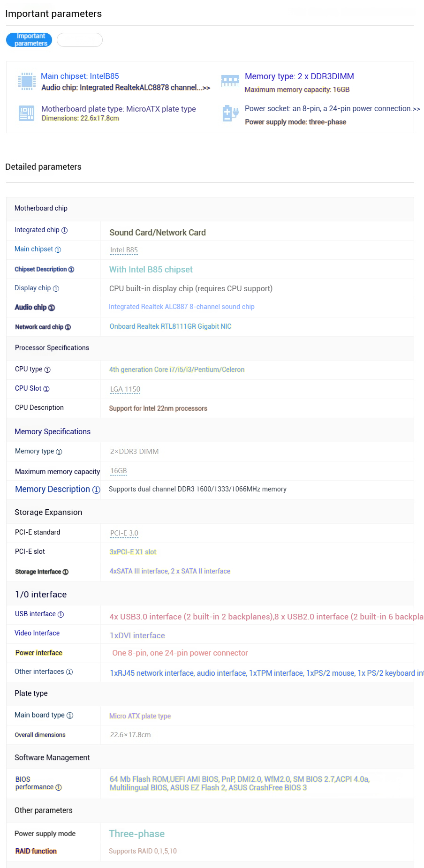Click the RAID function row label
This screenshot has width=424, height=868.
[x=36, y=851]
